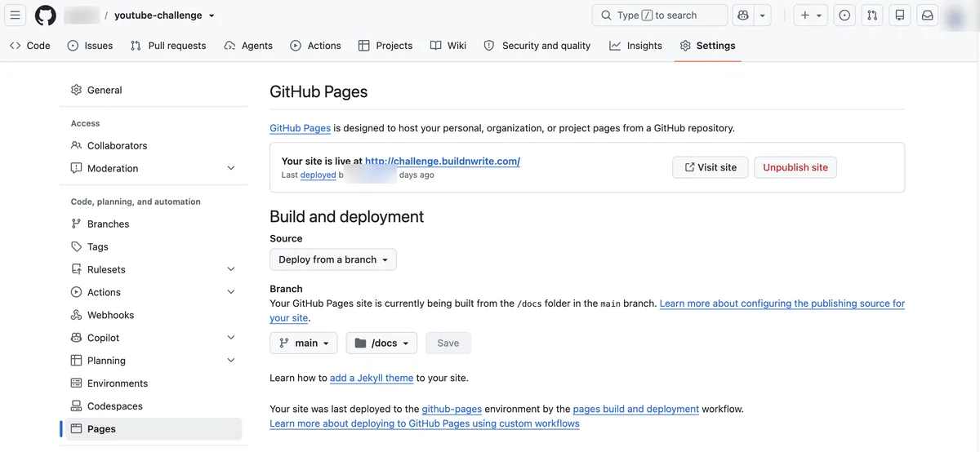The width and height of the screenshot is (980, 452).
Task: Open the /docs folder selector dropdown
Action: [381, 343]
